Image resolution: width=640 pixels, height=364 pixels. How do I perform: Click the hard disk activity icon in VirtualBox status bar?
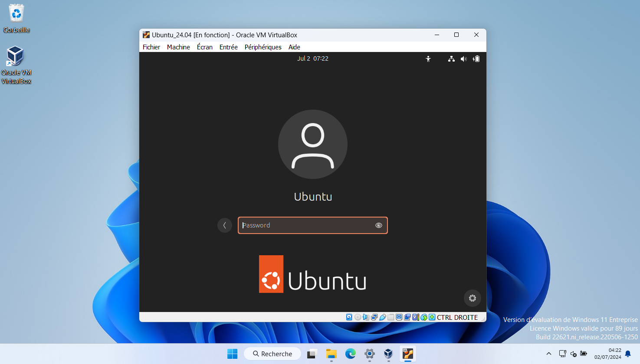pyautogui.click(x=349, y=317)
